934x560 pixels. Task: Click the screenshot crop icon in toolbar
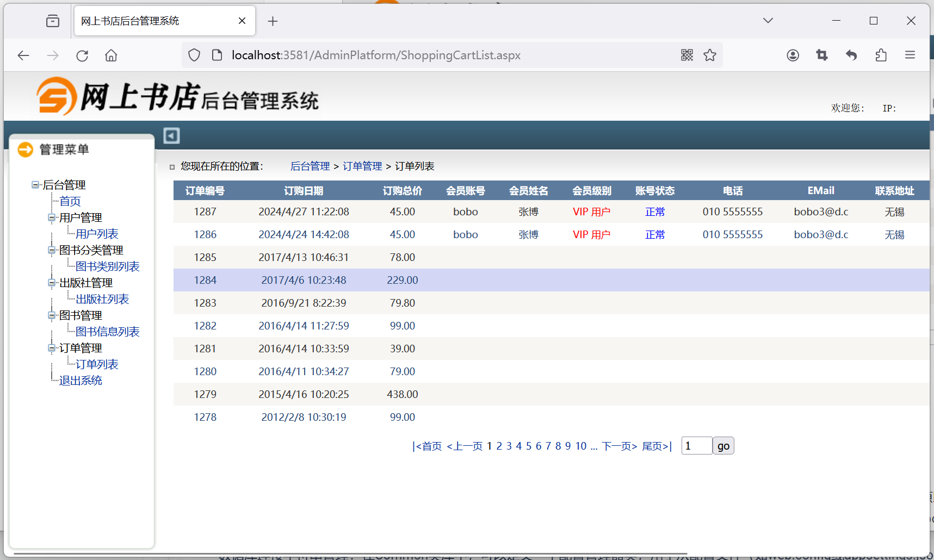(822, 55)
